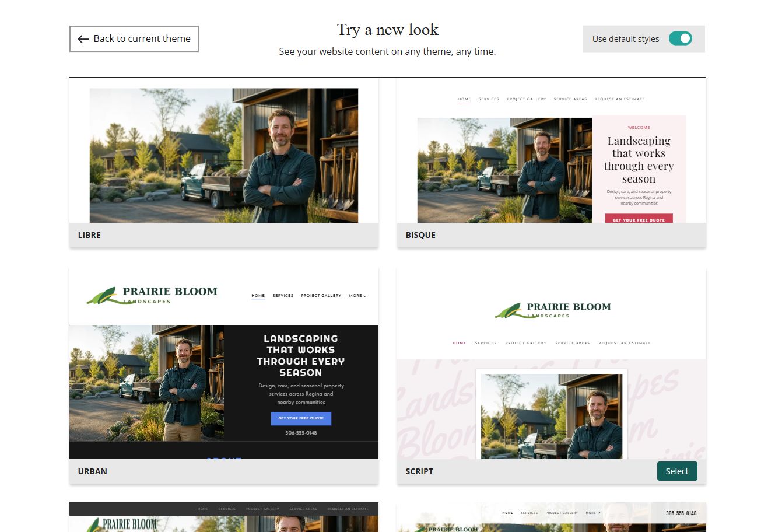Click SERVICE AREAS in Bisque preview nav

point(570,99)
